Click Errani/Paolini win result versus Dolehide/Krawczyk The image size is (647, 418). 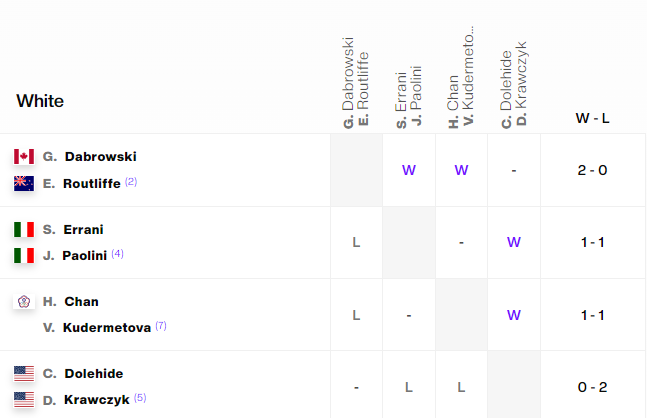coord(514,242)
